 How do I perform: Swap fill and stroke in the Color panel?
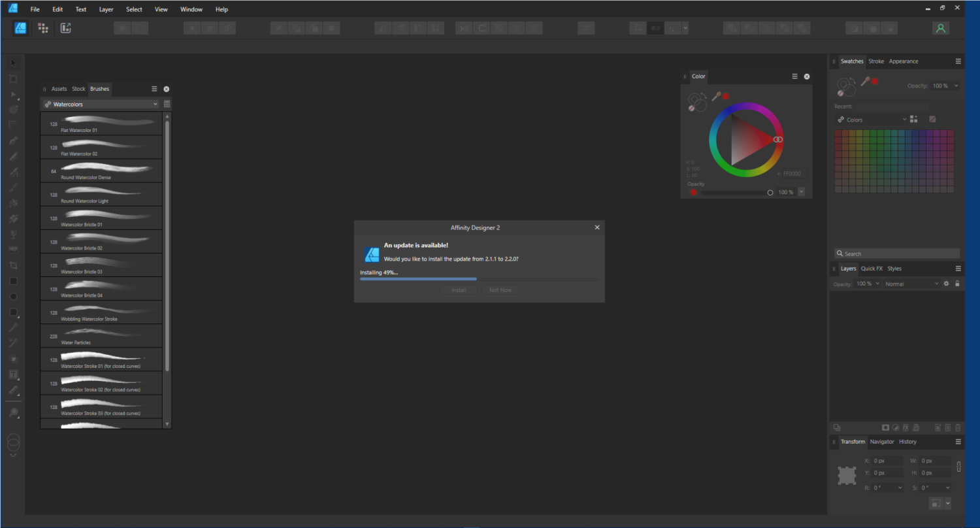pos(702,96)
